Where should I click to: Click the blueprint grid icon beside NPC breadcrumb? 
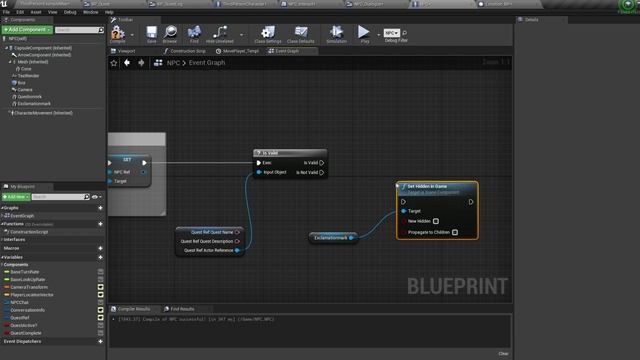click(158, 62)
